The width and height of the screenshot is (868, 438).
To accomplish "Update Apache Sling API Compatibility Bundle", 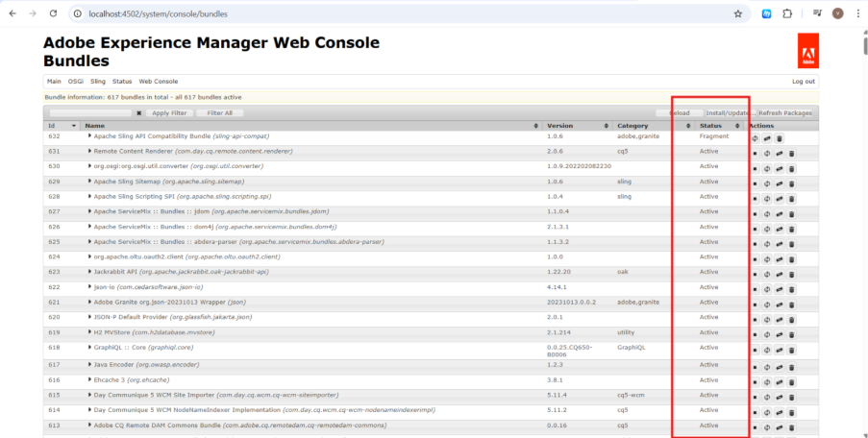I will coord(767,139).
